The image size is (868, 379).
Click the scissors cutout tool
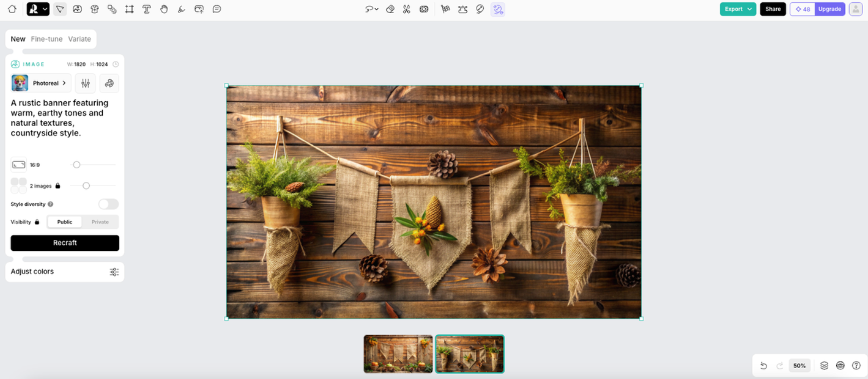tap(407, 9)
